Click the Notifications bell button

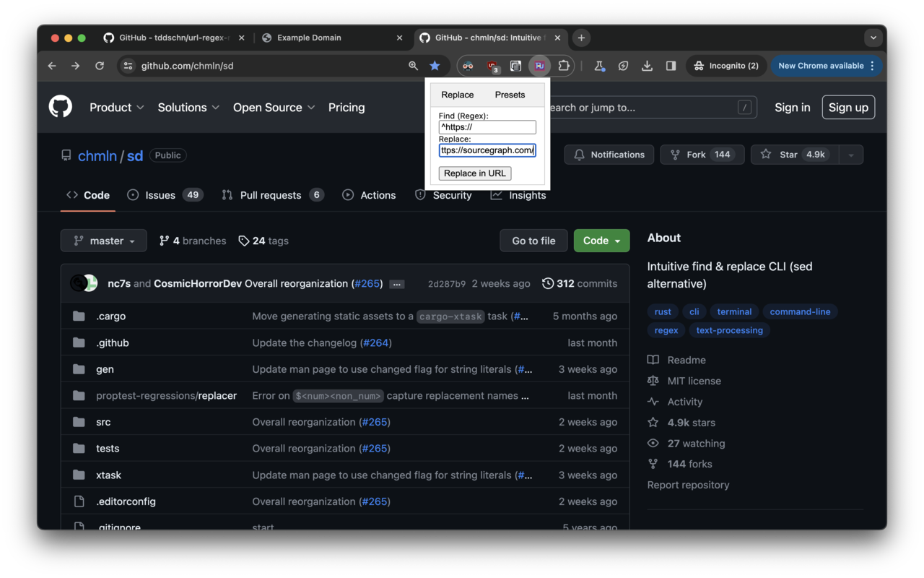(x=609, y=155)
